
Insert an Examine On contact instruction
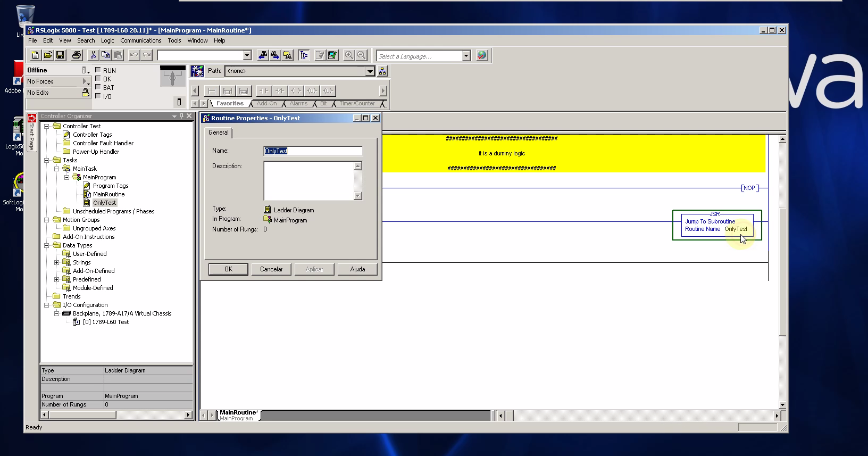click(x=263, y=90)
